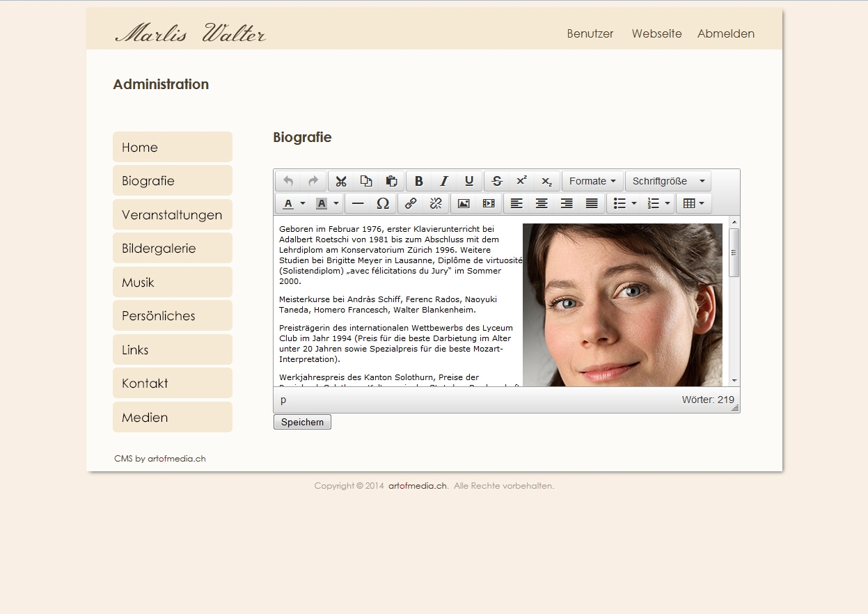Toggle italic text style

(443, 182)
